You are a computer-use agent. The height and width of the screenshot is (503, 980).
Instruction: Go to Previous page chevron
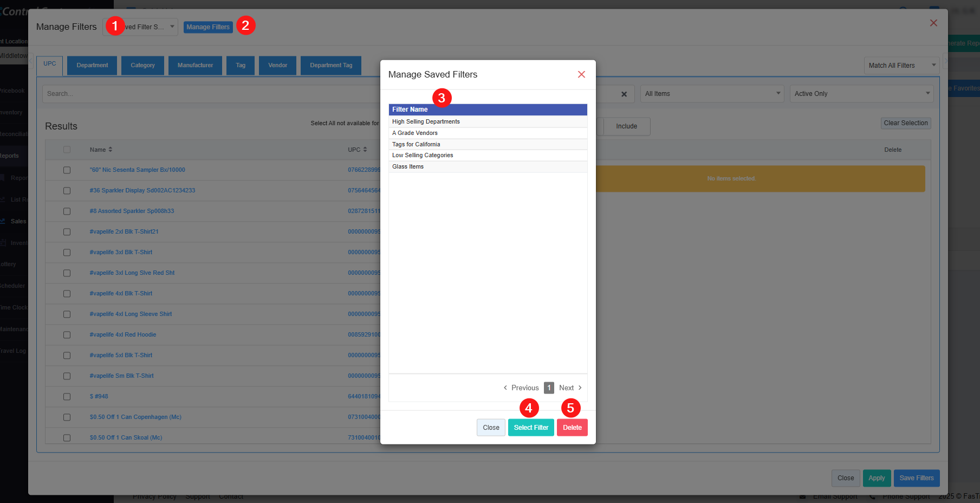coord(505,388)
